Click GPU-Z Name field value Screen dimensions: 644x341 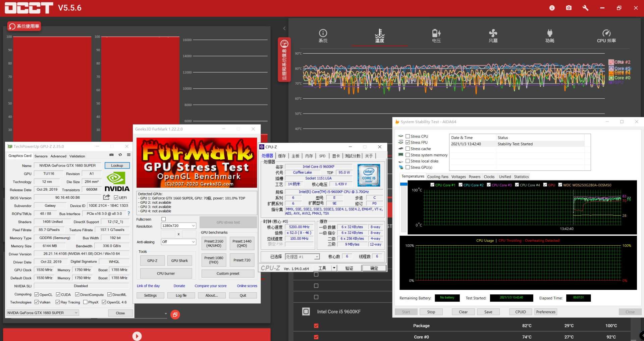[x=67, y=165]
